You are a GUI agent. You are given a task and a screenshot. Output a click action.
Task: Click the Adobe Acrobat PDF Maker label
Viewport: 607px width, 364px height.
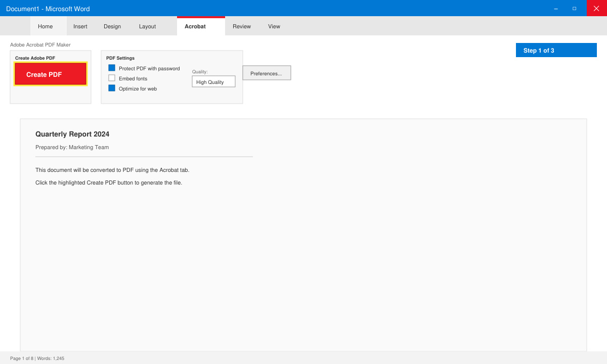coord(40,44)
